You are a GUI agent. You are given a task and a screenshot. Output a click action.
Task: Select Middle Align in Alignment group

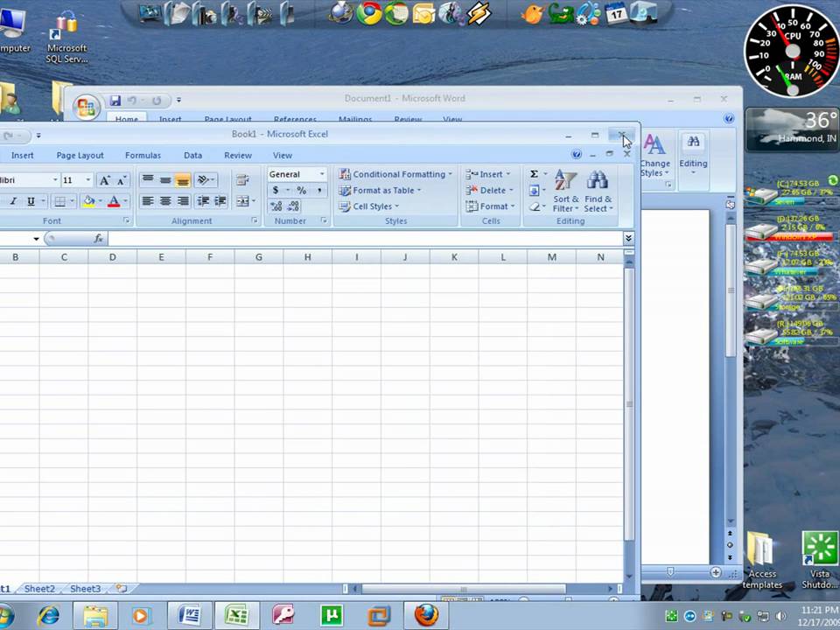pos(165,179)
